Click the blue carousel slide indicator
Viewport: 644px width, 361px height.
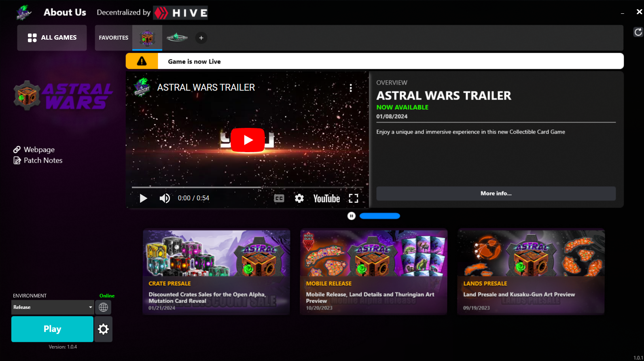click(x=379, y=216)
